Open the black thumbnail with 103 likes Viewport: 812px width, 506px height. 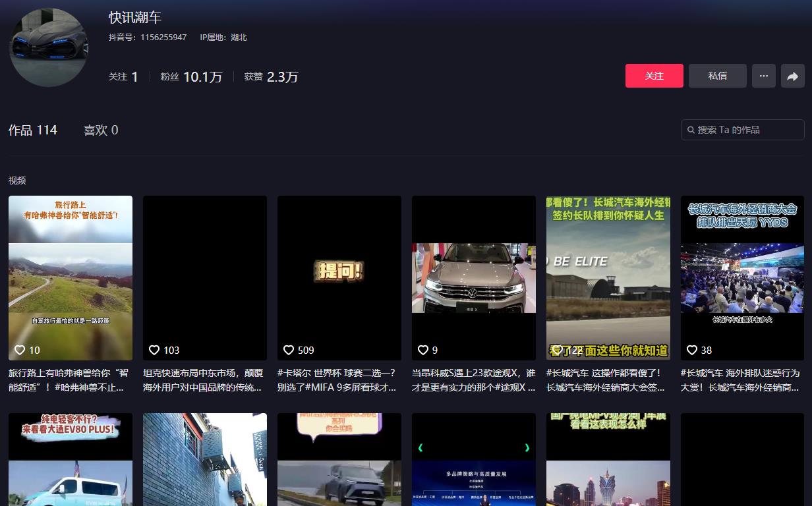(x=205, y=278)
